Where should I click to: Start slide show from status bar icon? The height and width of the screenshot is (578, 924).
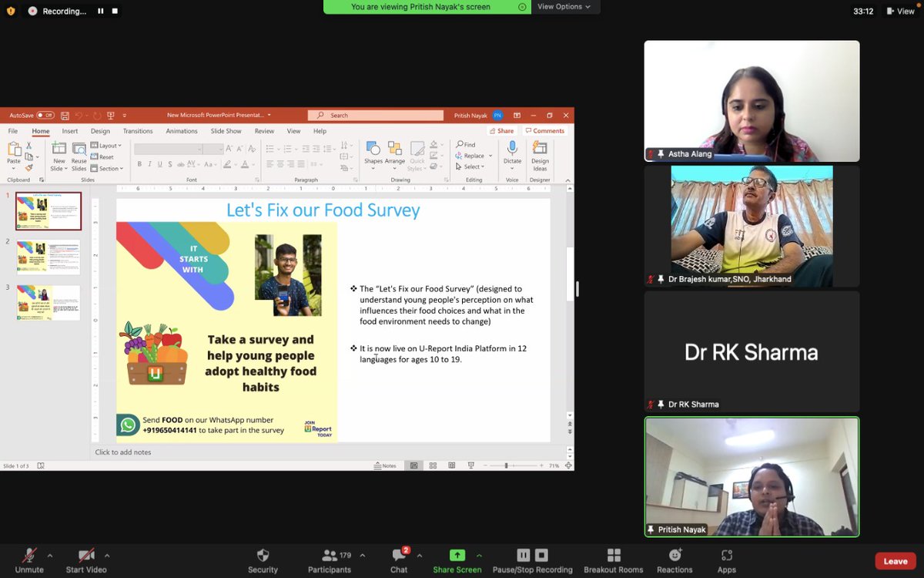click(x=470, y=465)
